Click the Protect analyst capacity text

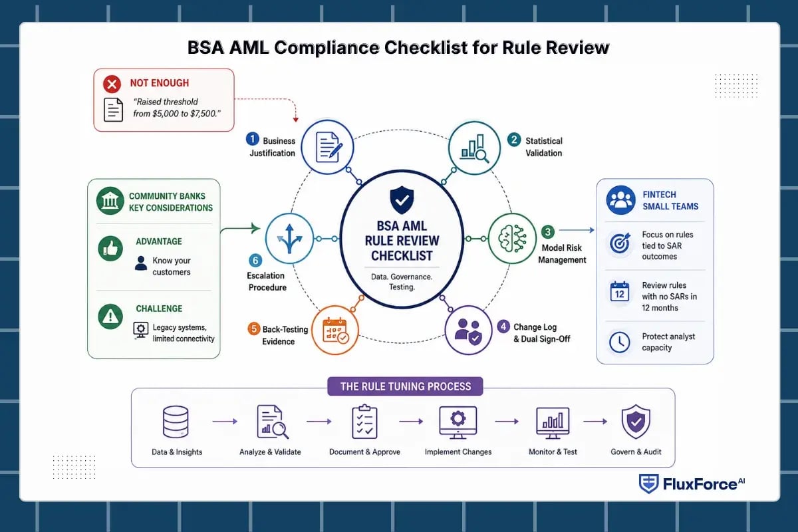tap(668, 342)
